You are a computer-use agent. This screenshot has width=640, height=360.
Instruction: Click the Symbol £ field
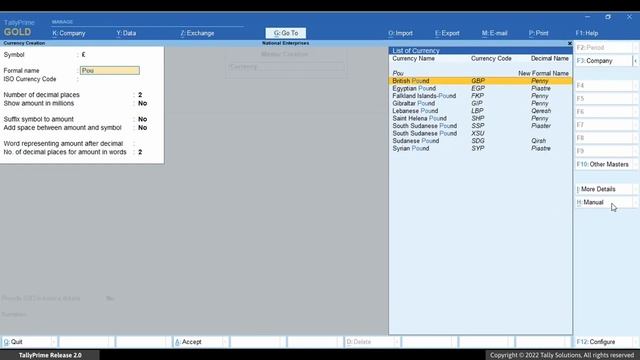[83, 55]
